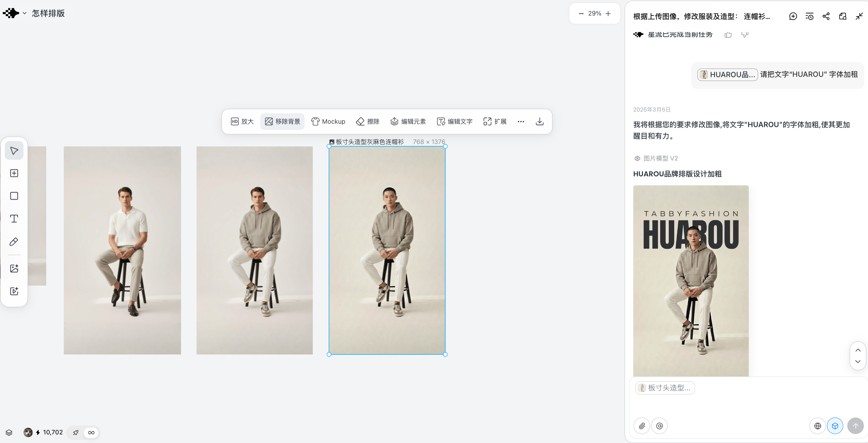Click the 板寸头造型... attachment chip
Screen dimensions: 868x443
click(x=665, y=388)
